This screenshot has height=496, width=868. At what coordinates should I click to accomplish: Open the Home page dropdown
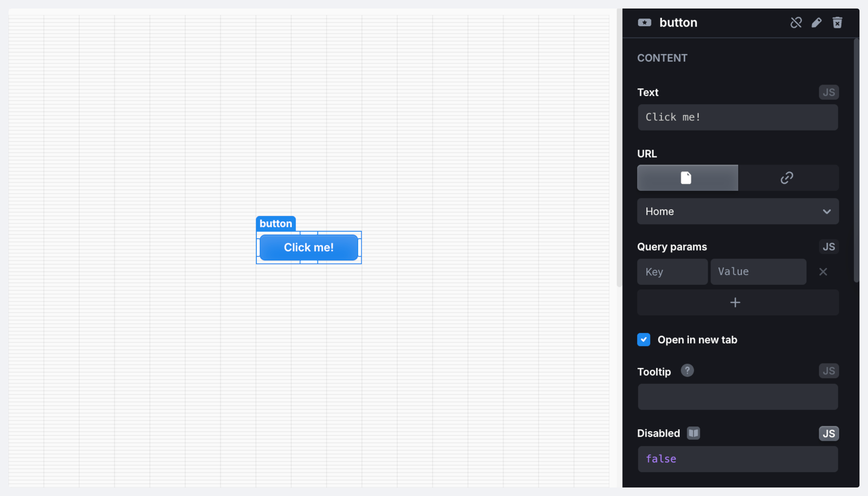738,211
